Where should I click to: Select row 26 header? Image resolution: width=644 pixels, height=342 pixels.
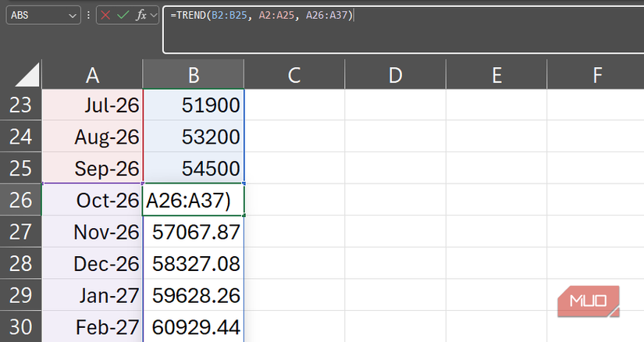(20, 200)
